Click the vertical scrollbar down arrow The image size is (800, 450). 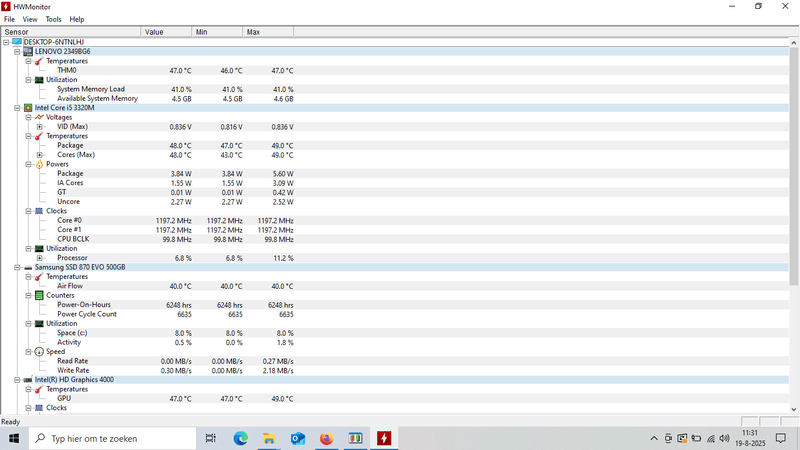794,409
